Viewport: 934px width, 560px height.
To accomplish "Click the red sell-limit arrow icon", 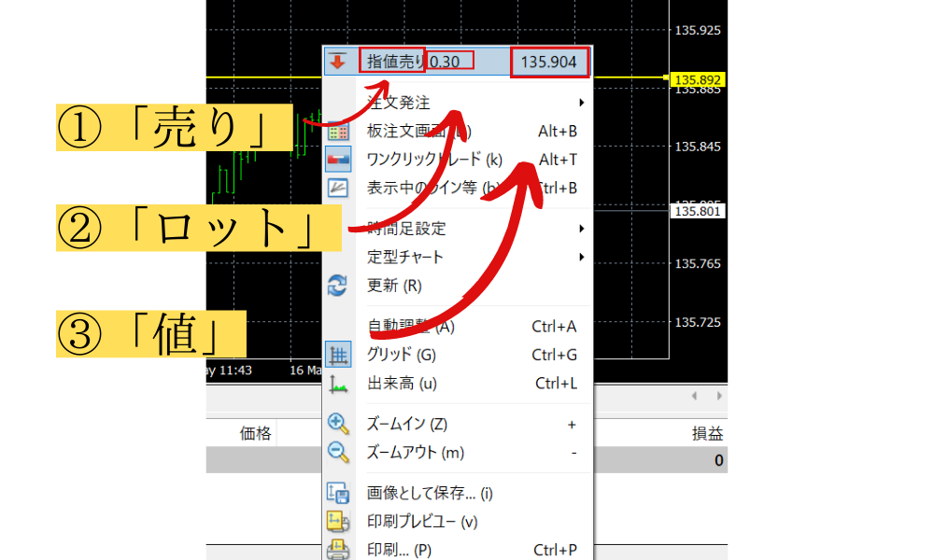I will coord(337,63).
